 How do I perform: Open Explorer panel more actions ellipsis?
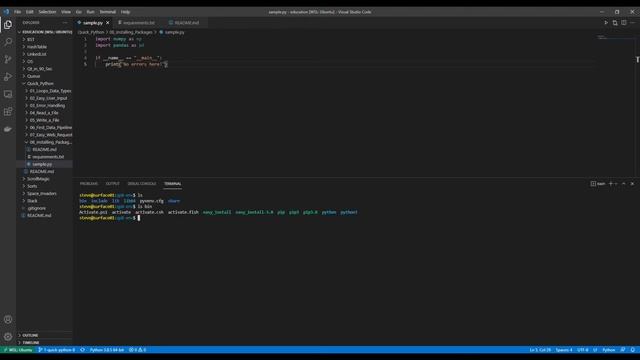(x=65, y=23)
